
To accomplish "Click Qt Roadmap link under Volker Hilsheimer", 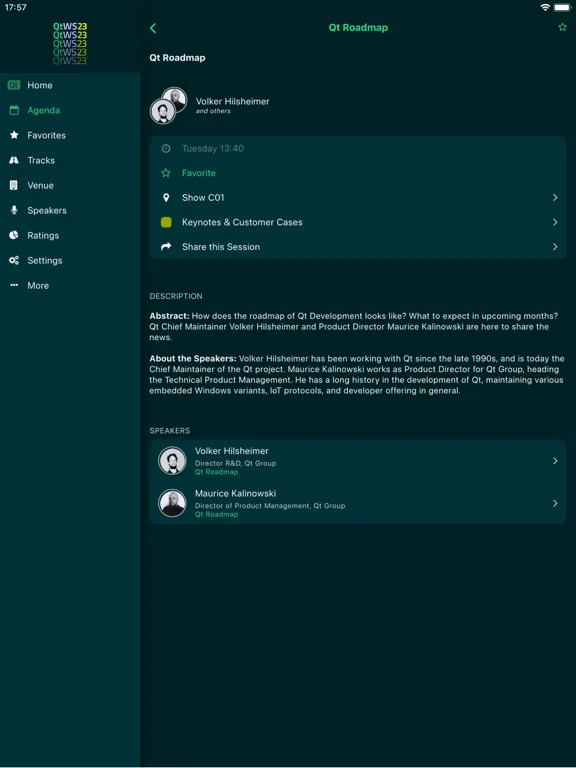I will click(216, 472).
